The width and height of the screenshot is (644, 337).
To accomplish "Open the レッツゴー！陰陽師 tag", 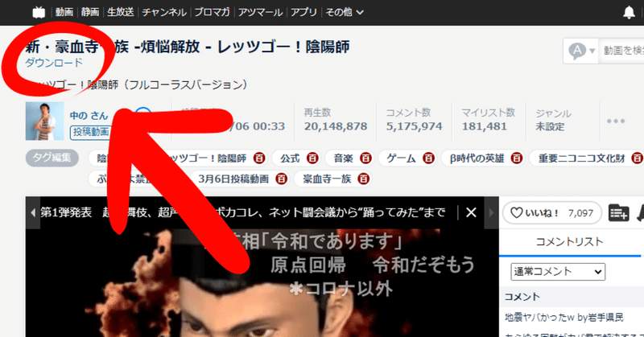I will [x=209, y=158].
